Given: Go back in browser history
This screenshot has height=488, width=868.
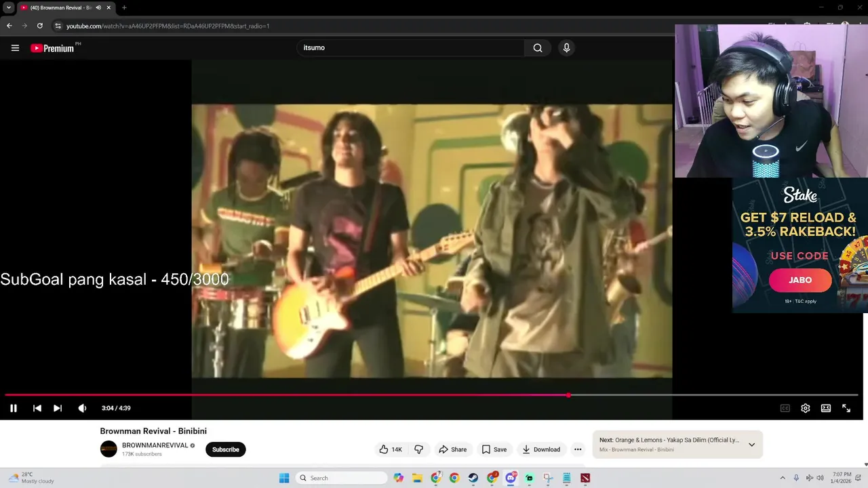Looking at the screenshot, I should pos(9,26).
